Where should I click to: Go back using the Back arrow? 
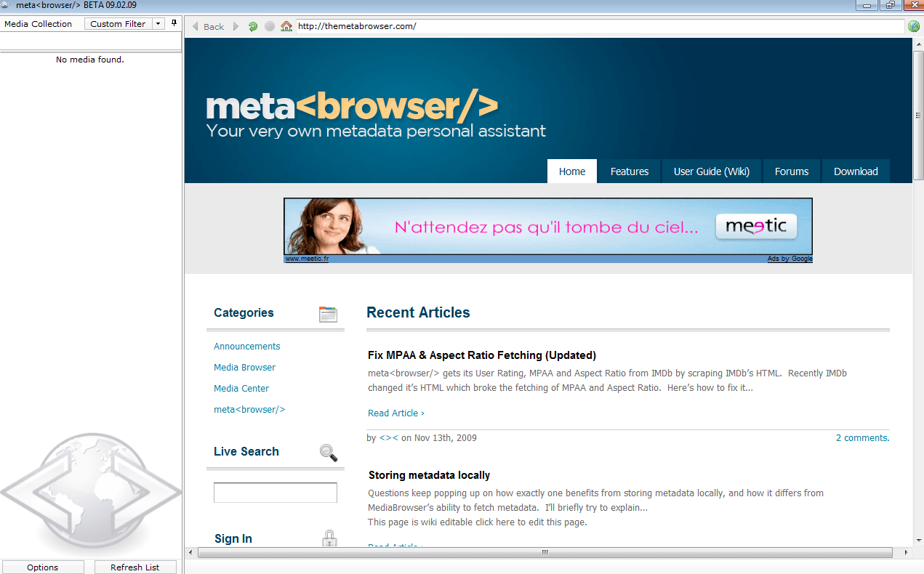click(x=208, y=26)
